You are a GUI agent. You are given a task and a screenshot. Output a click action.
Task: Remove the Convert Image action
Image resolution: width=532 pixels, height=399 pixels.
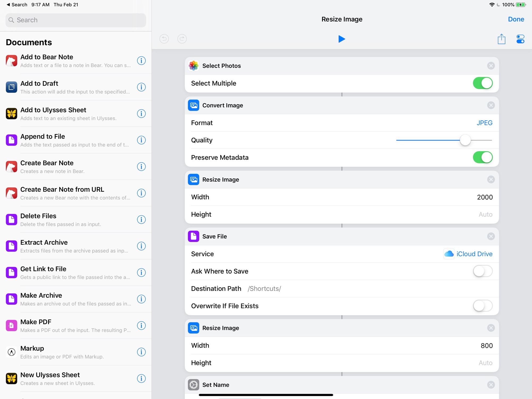491,105
